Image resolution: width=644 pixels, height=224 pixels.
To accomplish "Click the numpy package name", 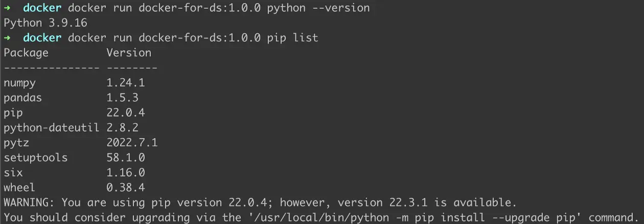I will point(20,82).
